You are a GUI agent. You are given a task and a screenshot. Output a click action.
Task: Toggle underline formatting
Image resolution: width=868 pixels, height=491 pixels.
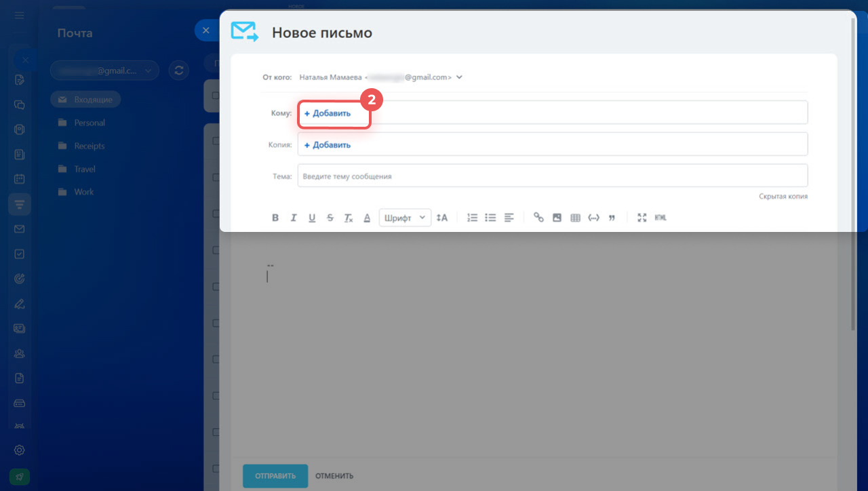(312, 218)
